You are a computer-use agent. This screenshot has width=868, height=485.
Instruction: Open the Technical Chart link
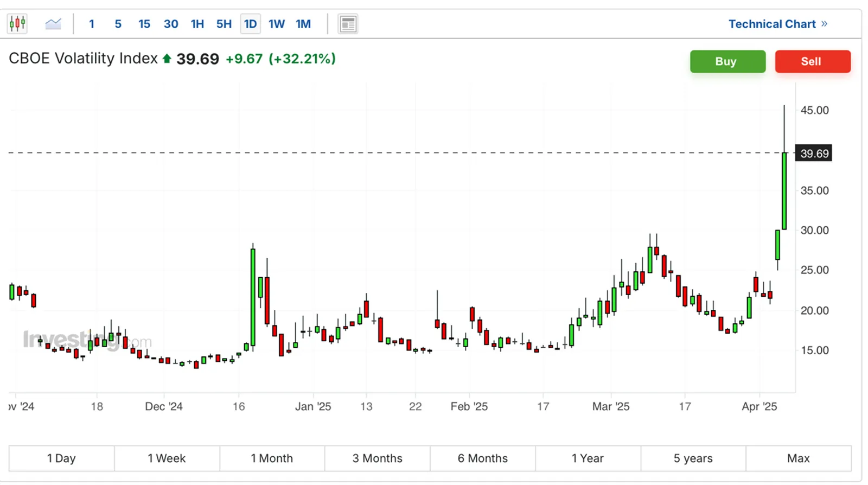[777, 24]
